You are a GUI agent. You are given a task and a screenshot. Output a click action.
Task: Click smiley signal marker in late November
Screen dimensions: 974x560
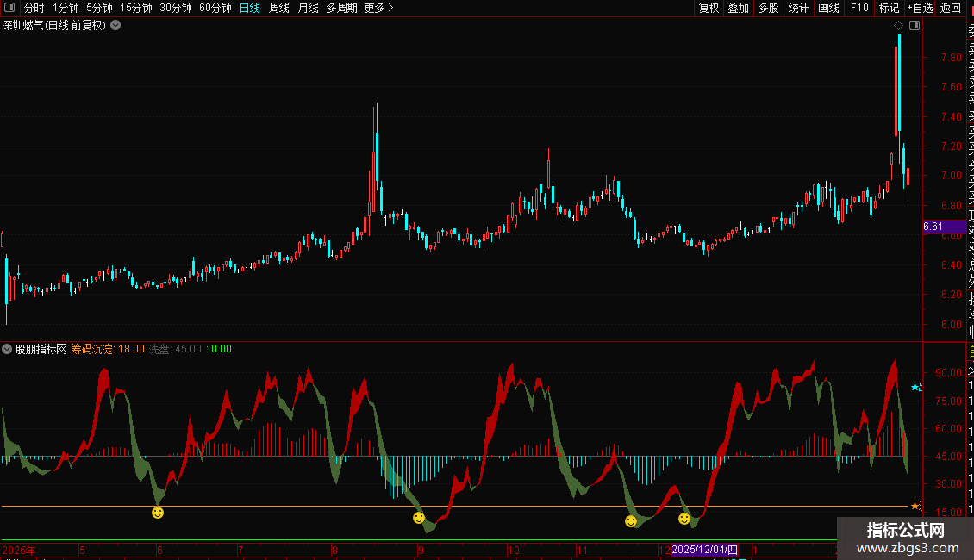click(631, 521)
